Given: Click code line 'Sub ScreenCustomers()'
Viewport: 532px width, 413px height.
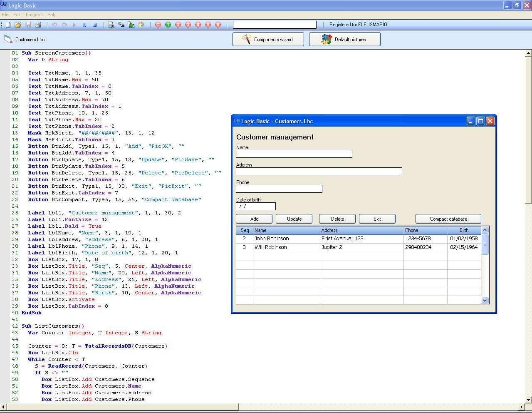Looking at the screenshot, I should point(56,53).
